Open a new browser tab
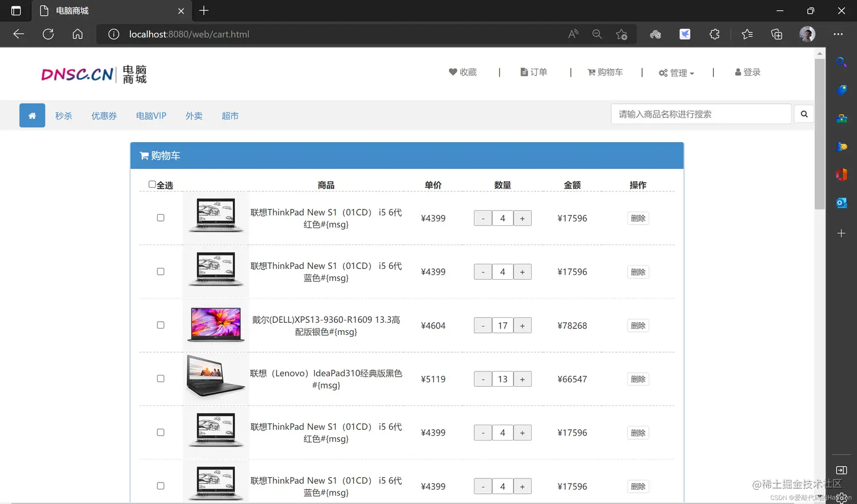Viewport: 857px width, 504px height. point(204,11)
